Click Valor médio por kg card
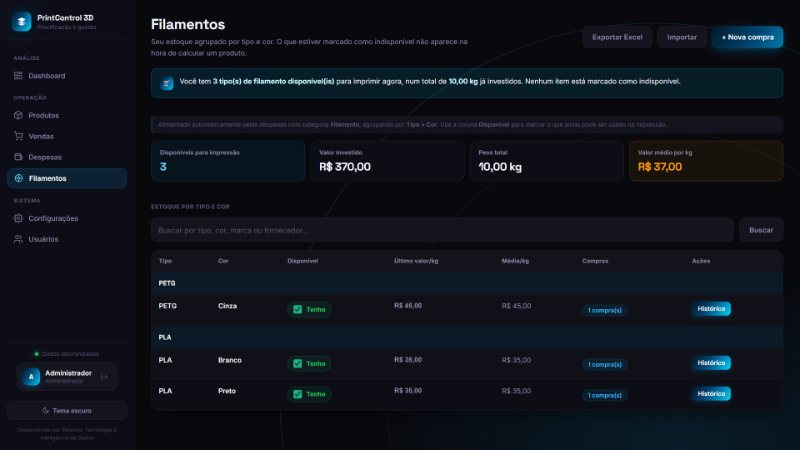 coord(706,161)
